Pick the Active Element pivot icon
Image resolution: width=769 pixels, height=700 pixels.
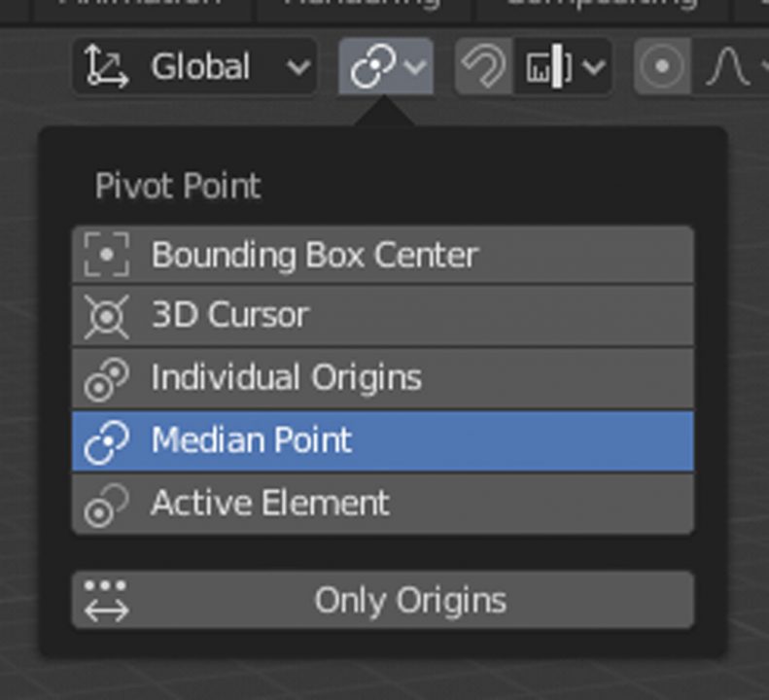(106, 504)
